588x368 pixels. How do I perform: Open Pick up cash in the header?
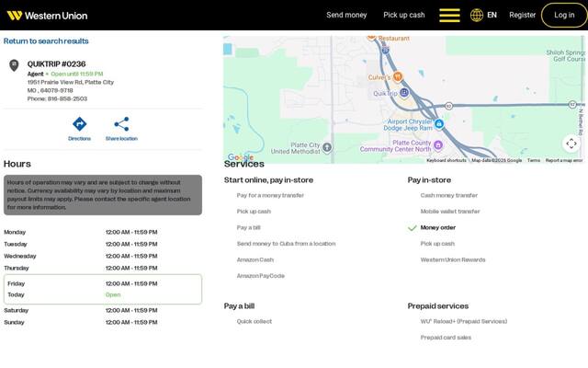[404, 15]
